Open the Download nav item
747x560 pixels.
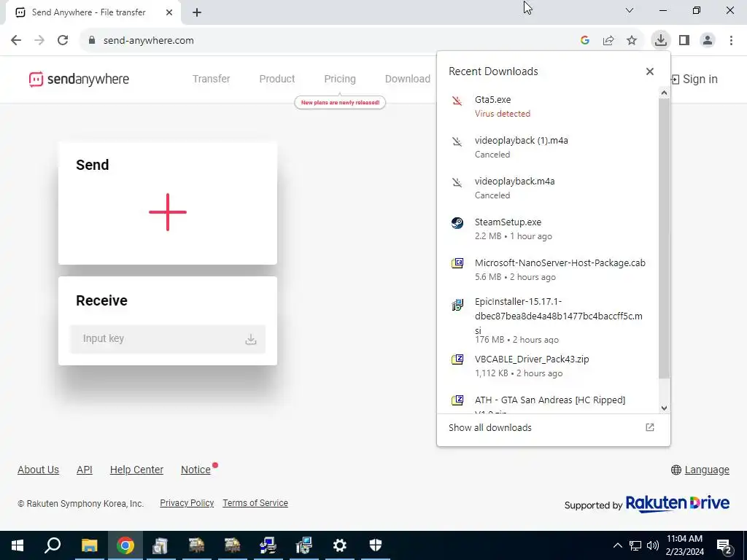tap(407, 79)
